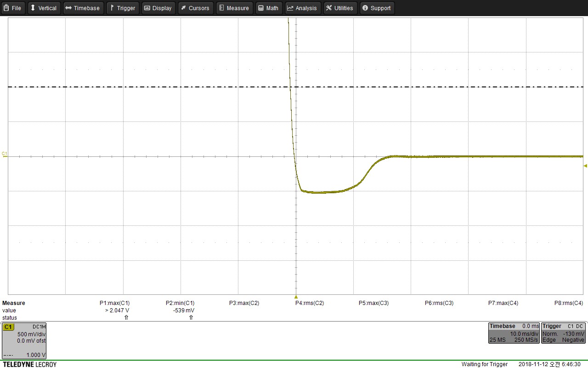This screenshot has width=588, height=368.
Task: Open the Measure menu
Action: point(234,8)
